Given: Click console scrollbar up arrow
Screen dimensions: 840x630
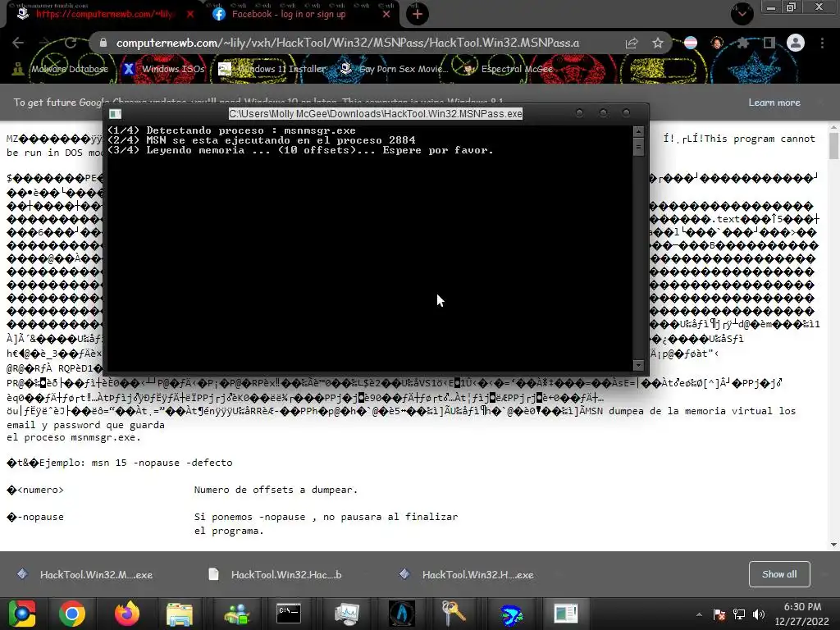Looking at the screenshot, I should point(638,131).
